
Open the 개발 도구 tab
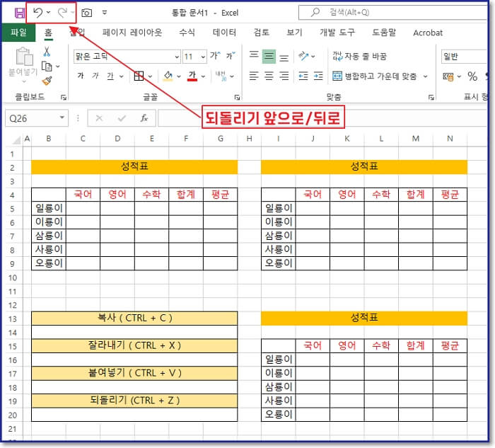(337, 33)
